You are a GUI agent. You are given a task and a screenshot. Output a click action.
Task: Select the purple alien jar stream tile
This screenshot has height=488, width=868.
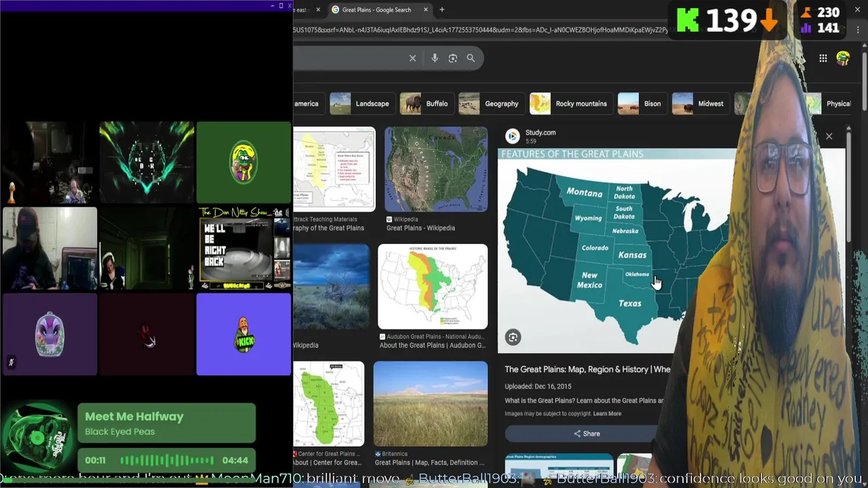coord(50,335)
